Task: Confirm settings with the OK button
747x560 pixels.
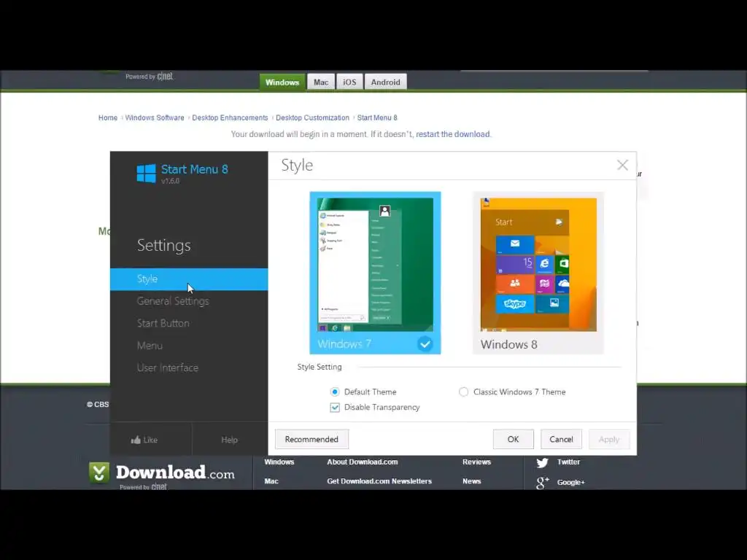Action: (513, 439)
